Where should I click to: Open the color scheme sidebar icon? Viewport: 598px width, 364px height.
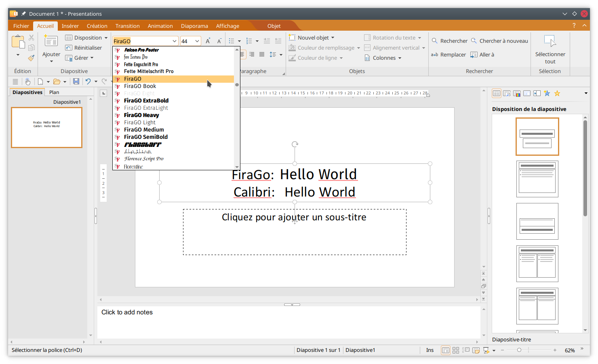[x=517, y=93]
